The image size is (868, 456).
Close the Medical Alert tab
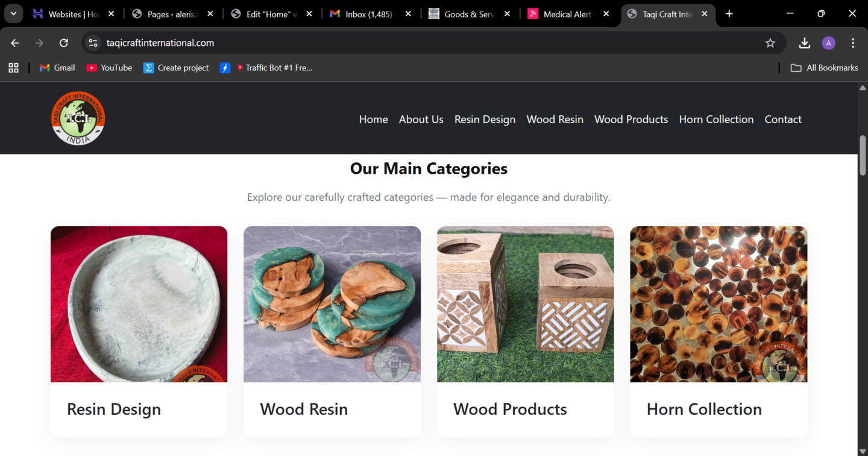pos(606,14)
